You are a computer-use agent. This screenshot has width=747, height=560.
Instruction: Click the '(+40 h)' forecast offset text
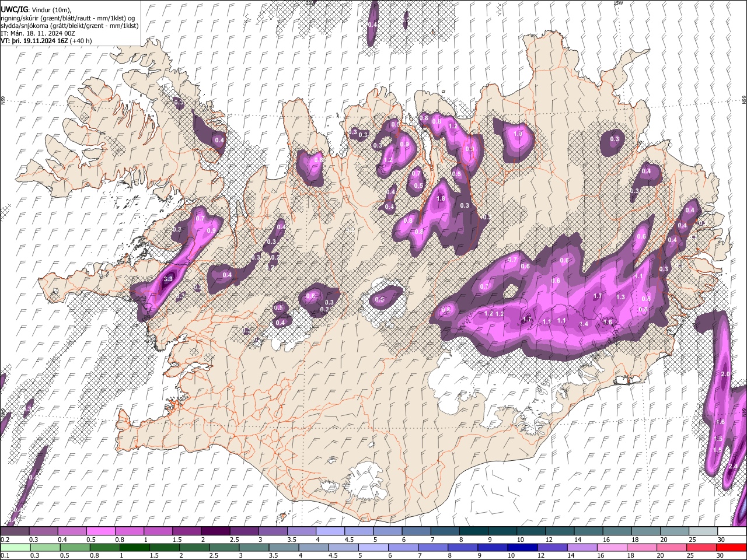click(81, 41)
